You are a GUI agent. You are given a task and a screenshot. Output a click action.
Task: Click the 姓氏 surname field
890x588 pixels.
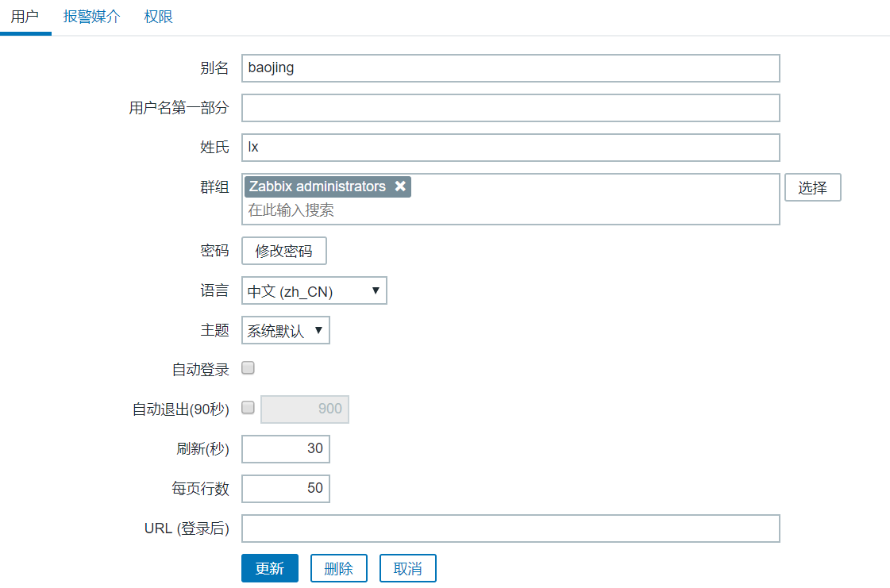[x=510, y=148]
